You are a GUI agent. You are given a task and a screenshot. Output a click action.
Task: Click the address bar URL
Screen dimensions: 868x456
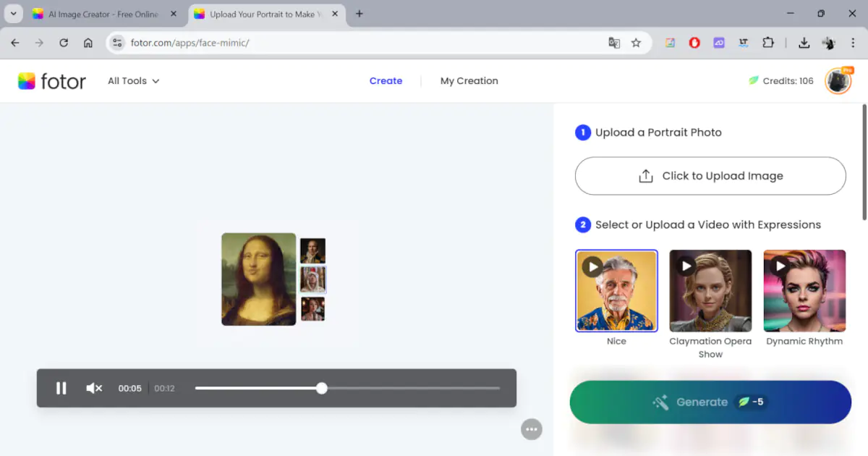pos(190,43)
